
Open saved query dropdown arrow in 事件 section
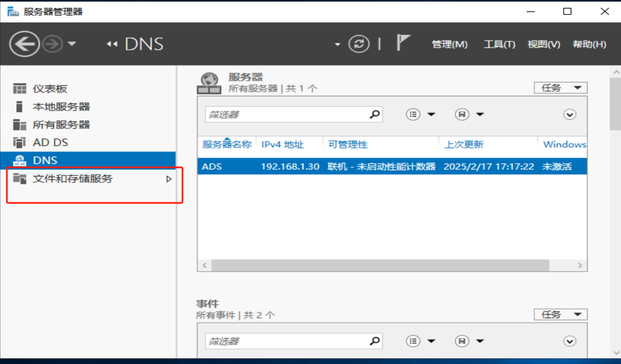(480, 341)
